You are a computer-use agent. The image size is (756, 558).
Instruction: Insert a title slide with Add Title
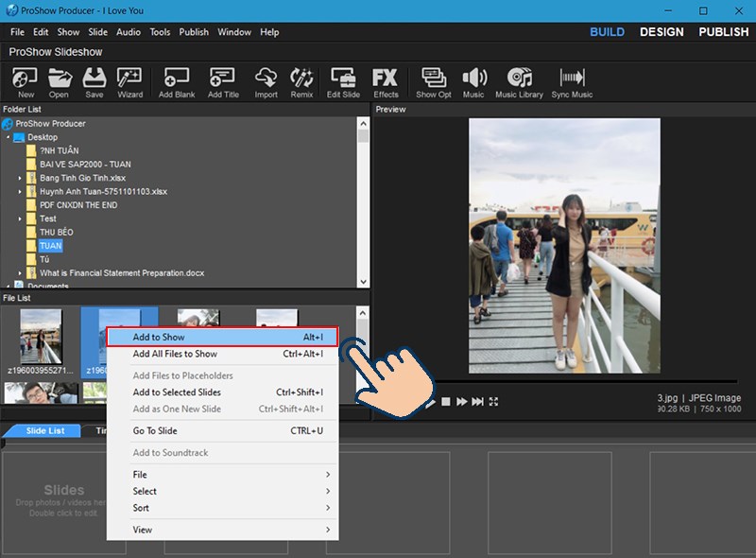223,82
